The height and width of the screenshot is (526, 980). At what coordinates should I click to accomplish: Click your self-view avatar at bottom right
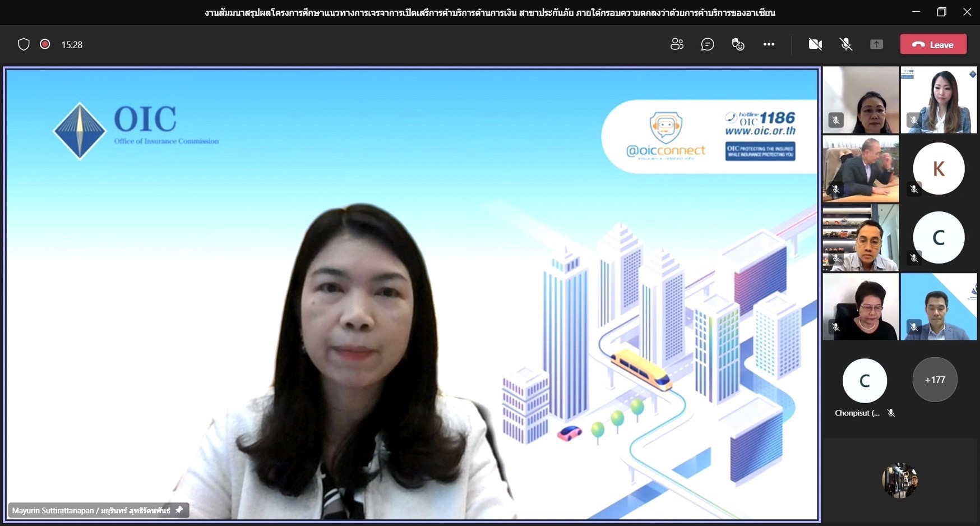click(x=899, y=480)
